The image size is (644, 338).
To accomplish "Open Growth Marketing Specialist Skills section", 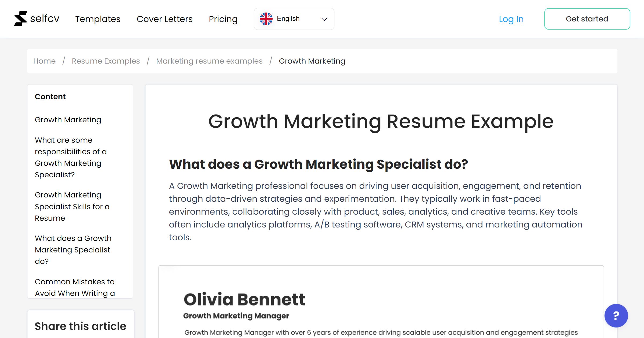I will (72, 206).
